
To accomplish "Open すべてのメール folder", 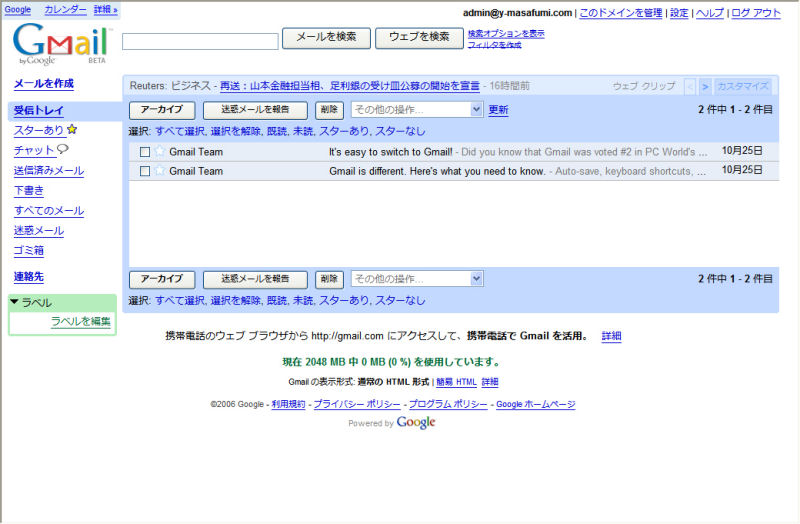I will [x=48, y=210].
